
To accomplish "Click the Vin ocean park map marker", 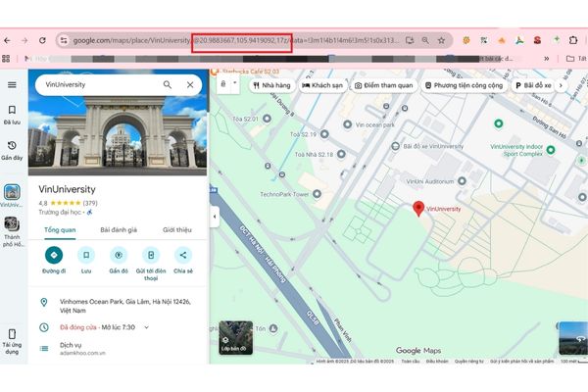I will point(348,124).
